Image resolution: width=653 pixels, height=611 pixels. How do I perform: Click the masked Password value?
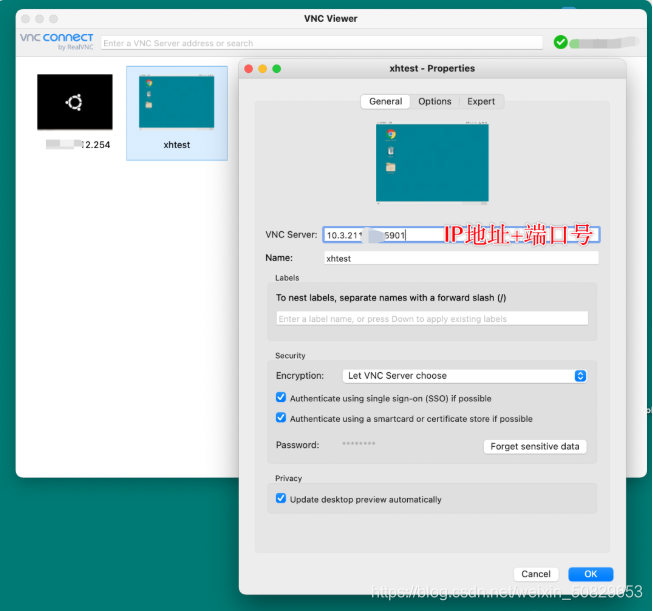point(359,444)
